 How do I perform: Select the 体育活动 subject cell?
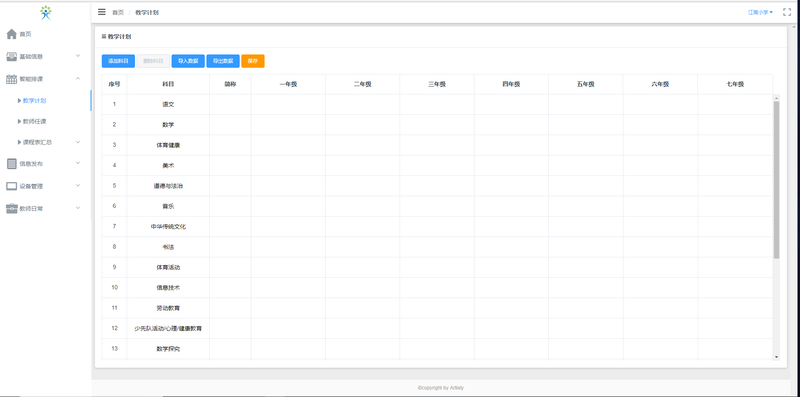tap(168, 267)
